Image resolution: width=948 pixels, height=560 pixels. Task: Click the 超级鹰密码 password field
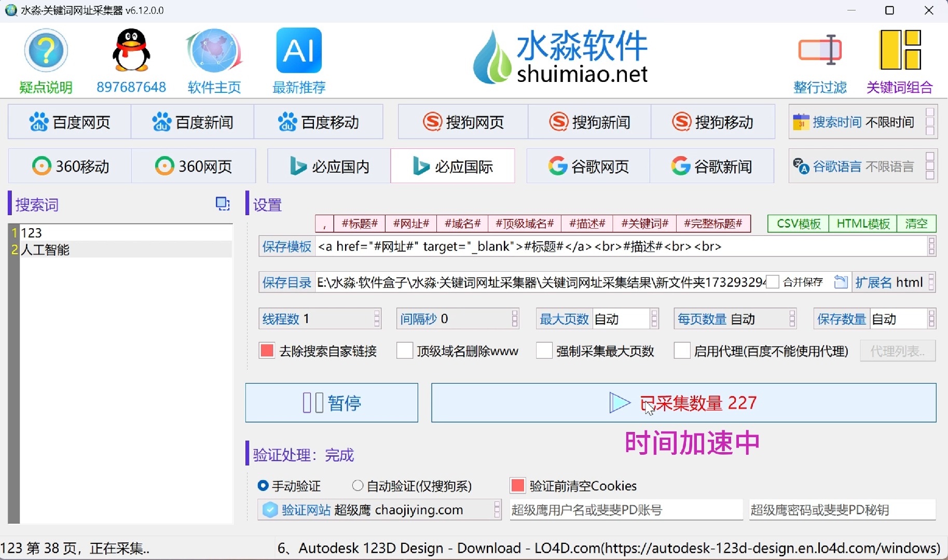842,510
